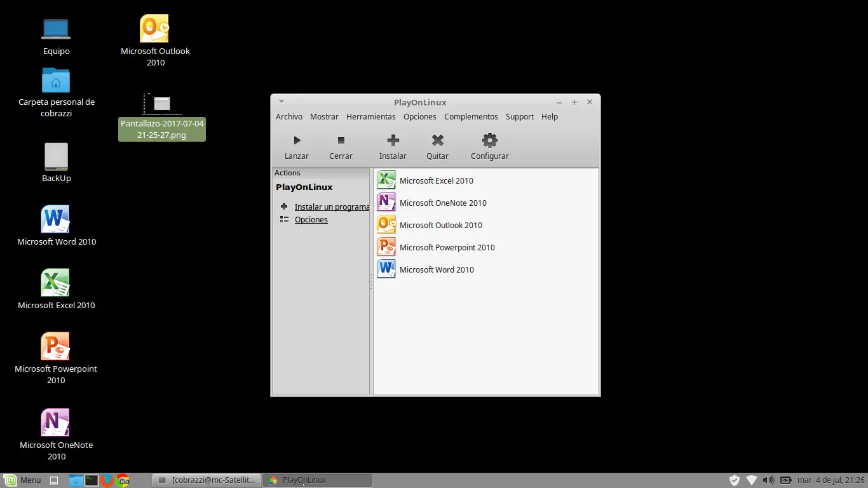The height and width of the screenshot is (488, 868).
Task: Maximize the PlayOnLinux window
Action: 574,102
